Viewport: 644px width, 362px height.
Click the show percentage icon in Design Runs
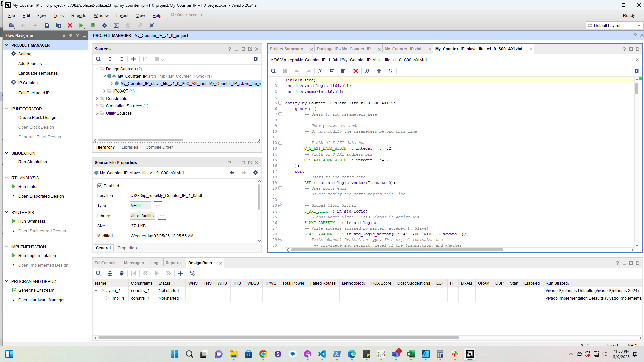[x=192, y=273]
